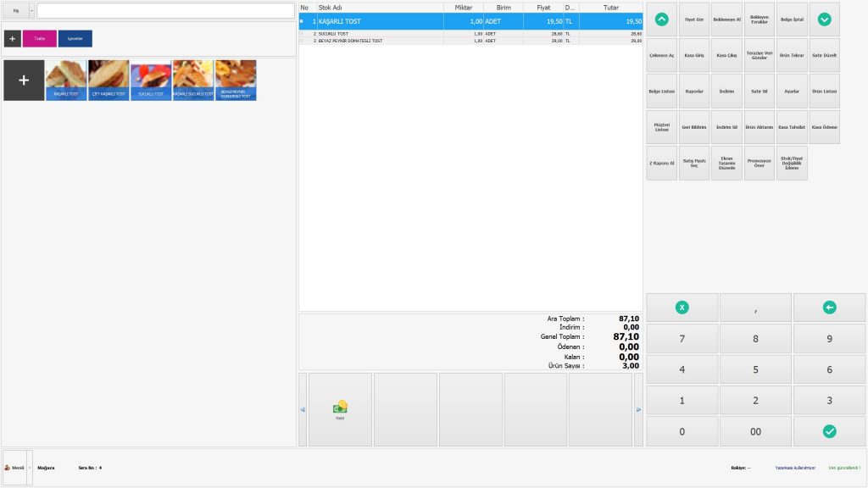Image resolution: width=868 pixels, height=488 pixels.
Task: Click the barcode search input field
Action: click(165, 10)
